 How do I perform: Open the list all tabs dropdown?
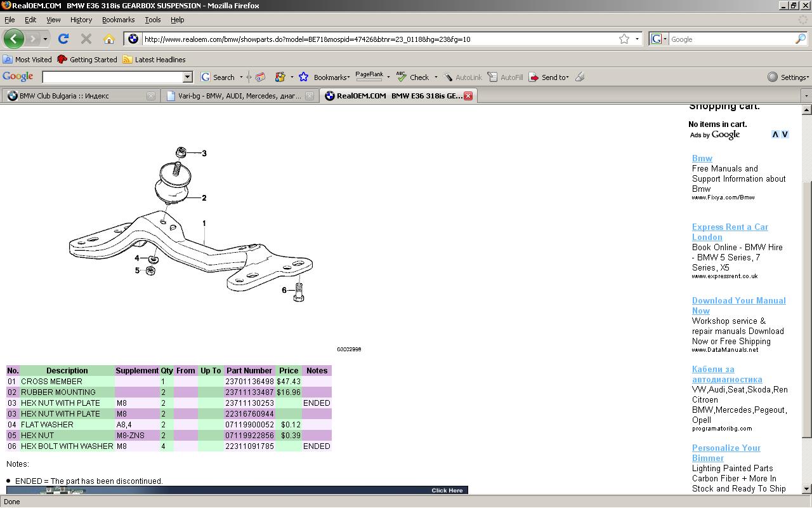tap(806, 96)
